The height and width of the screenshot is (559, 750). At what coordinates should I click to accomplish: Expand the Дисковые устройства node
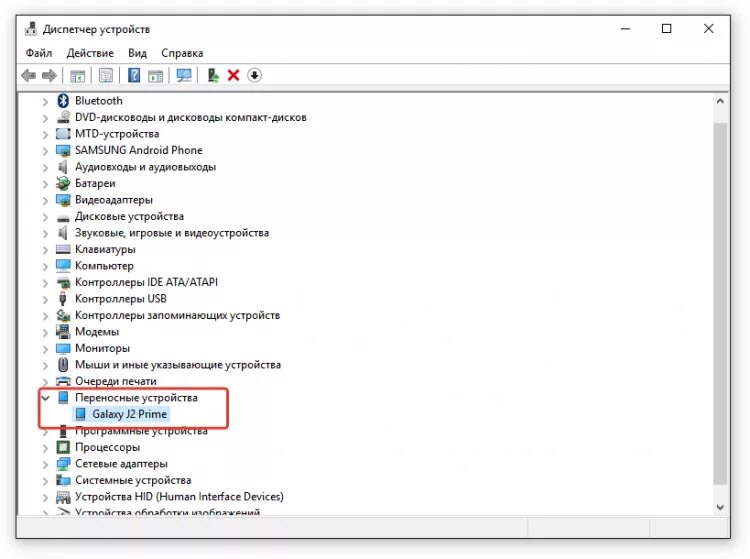click(x=45, y=217)
